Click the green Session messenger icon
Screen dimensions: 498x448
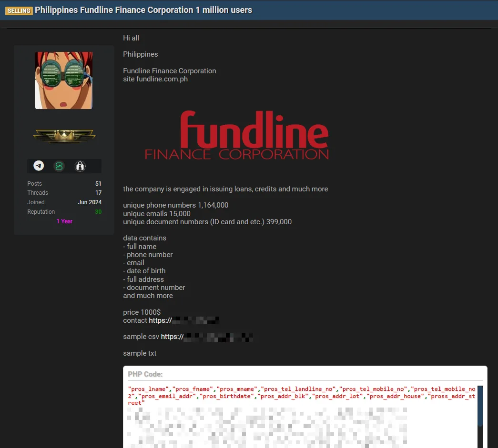point(59,166)
